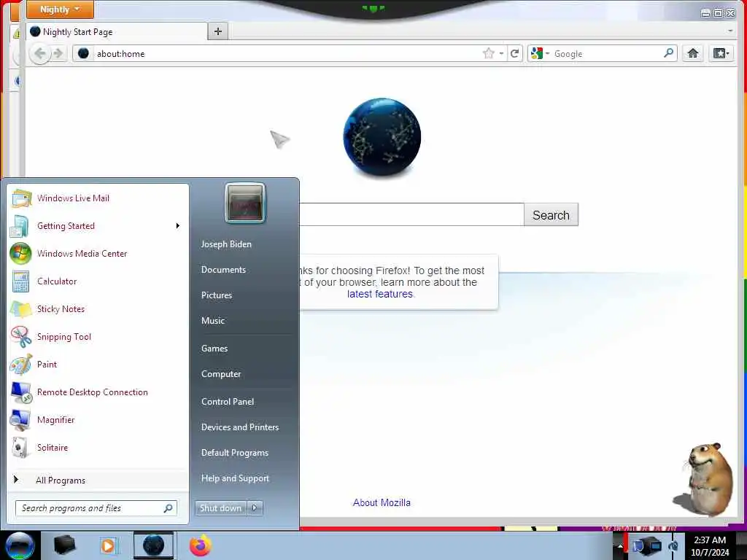Open Computer from Start menu
Image resolution: width=747 pixels, height=560 pixels.
pyautogui.click(x=221, y=374)
